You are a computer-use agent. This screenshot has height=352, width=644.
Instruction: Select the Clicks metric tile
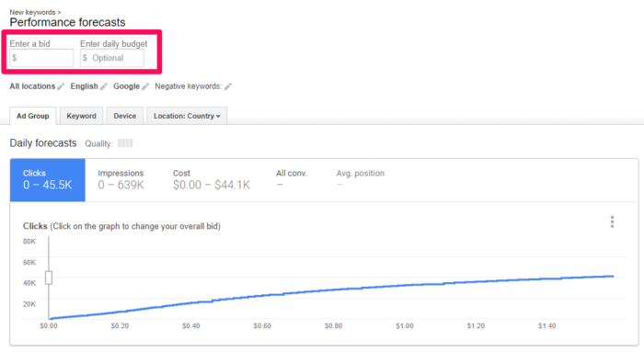[48, 180]
